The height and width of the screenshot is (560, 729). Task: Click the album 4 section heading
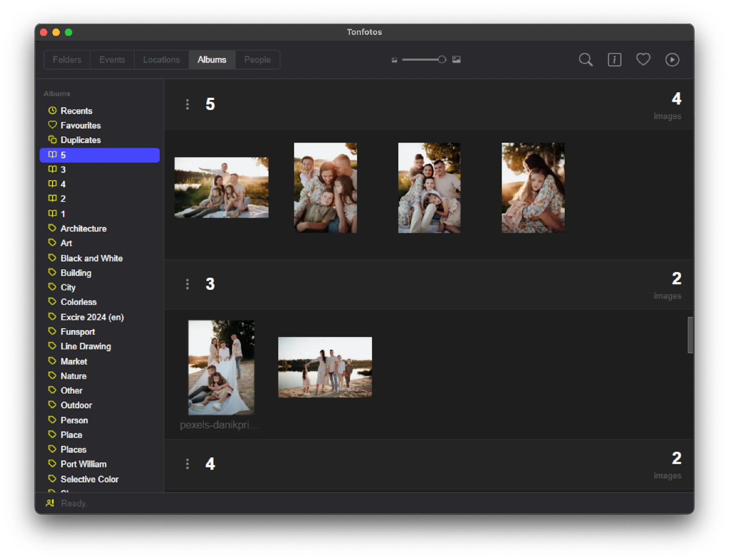(x=210, y=464)
